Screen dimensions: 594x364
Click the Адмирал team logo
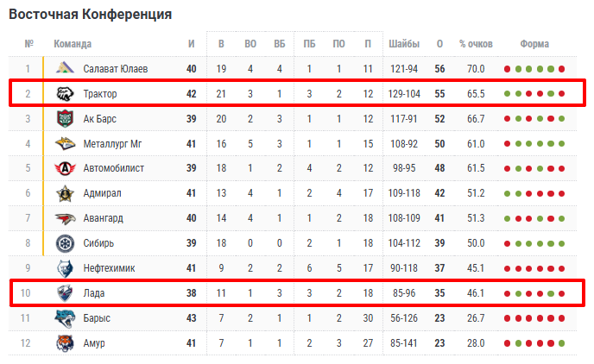(x=66, y=193)
